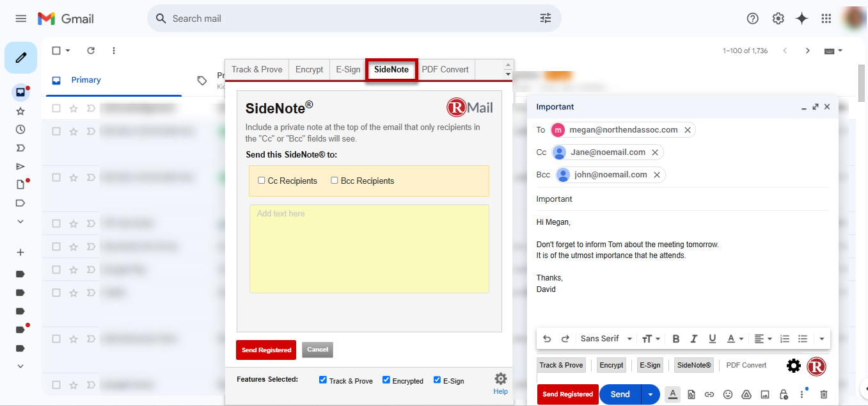
Task: Switch to the E-Sign tab
Action: pos(348,69)
